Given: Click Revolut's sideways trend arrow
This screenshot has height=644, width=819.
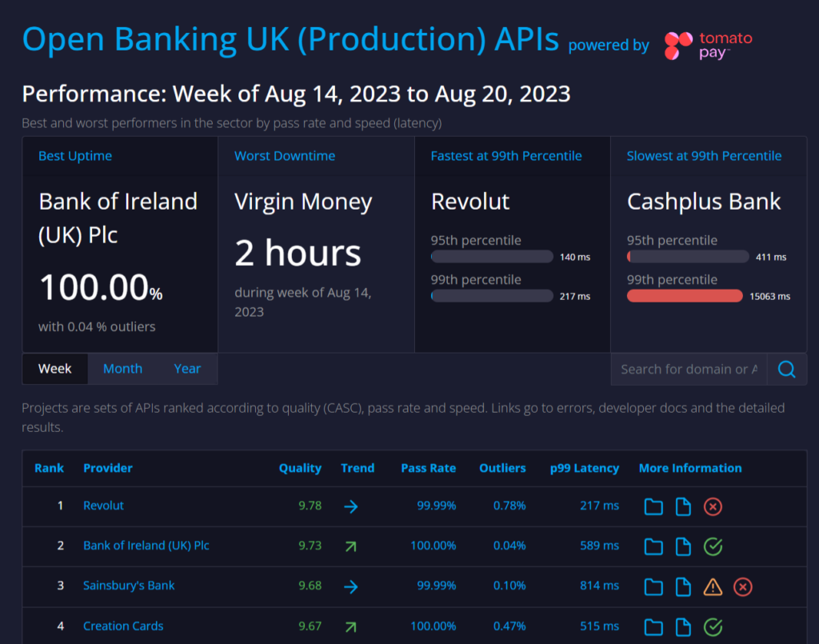Looking at the screenshot, I should (351, 506).
